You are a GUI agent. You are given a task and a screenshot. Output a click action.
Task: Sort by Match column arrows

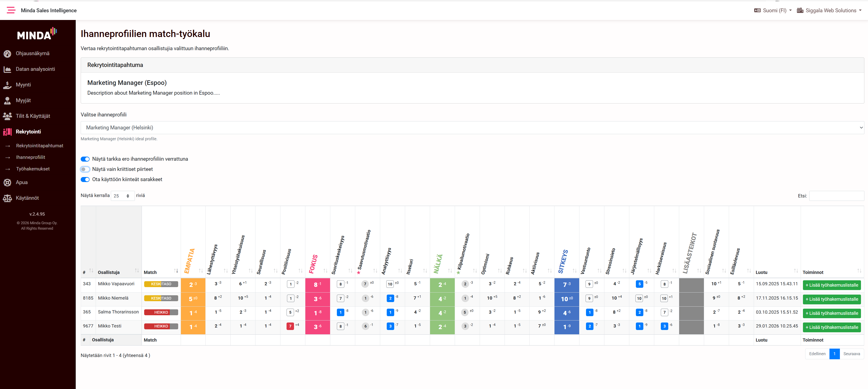click(x=176, y=271)
